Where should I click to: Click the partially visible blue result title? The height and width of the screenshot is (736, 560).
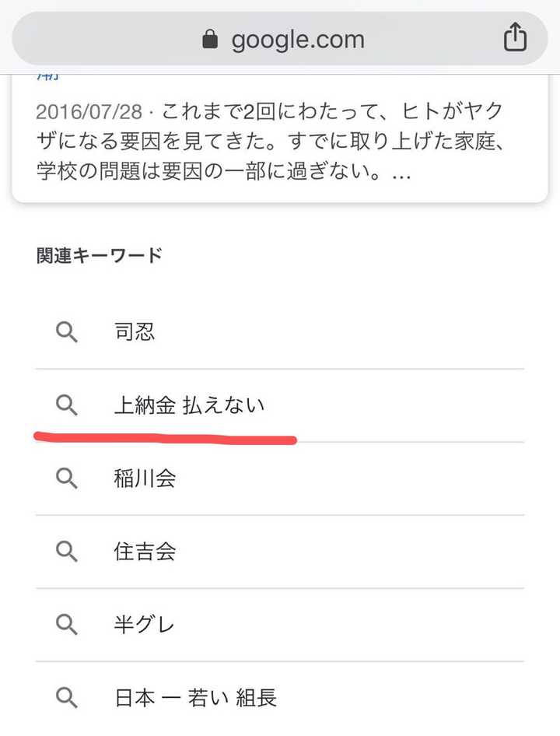tap(47, 78)
